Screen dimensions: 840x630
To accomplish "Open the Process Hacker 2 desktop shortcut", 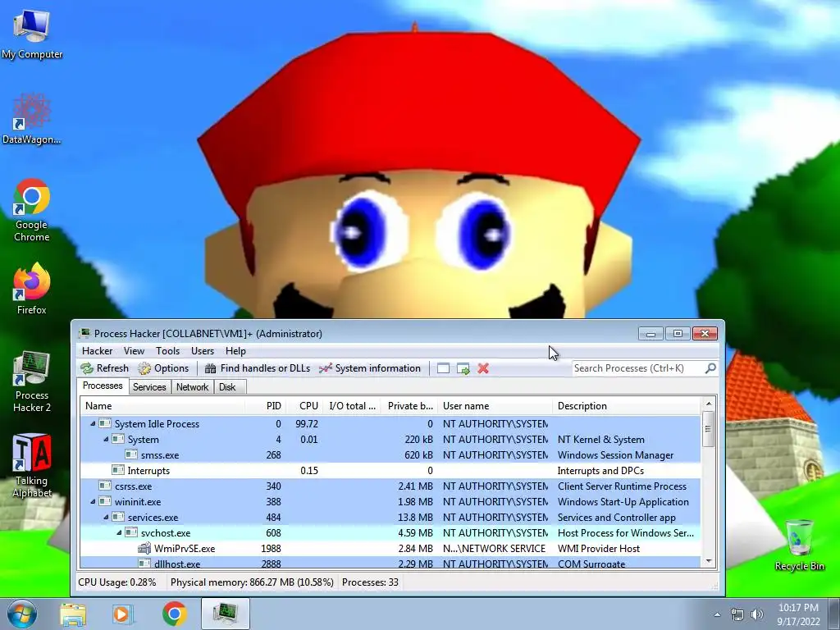I will [32, 381].
